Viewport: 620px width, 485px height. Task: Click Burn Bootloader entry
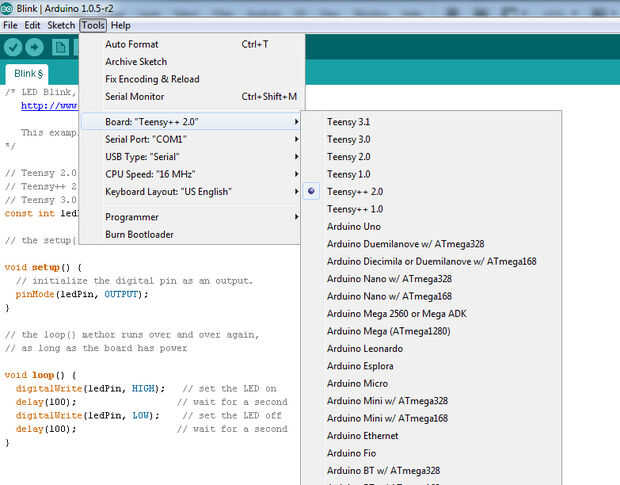[191, 234]
